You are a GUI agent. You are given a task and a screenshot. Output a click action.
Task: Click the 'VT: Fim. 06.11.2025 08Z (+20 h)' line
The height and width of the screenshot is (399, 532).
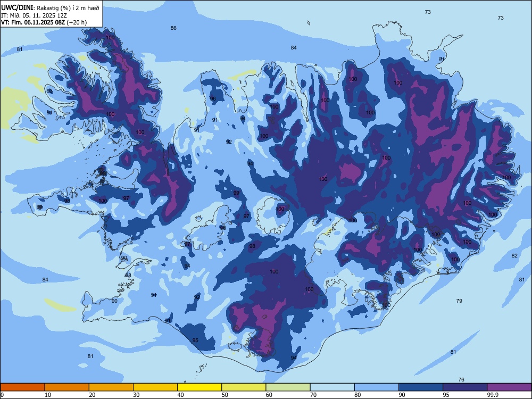tap(44, 22)
